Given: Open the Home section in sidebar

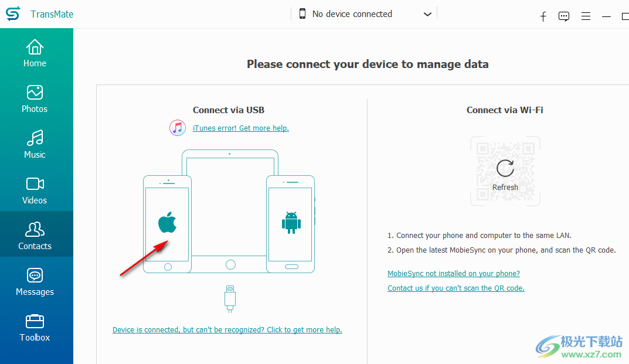Looking at the screenshot, I should coord(35,53).
